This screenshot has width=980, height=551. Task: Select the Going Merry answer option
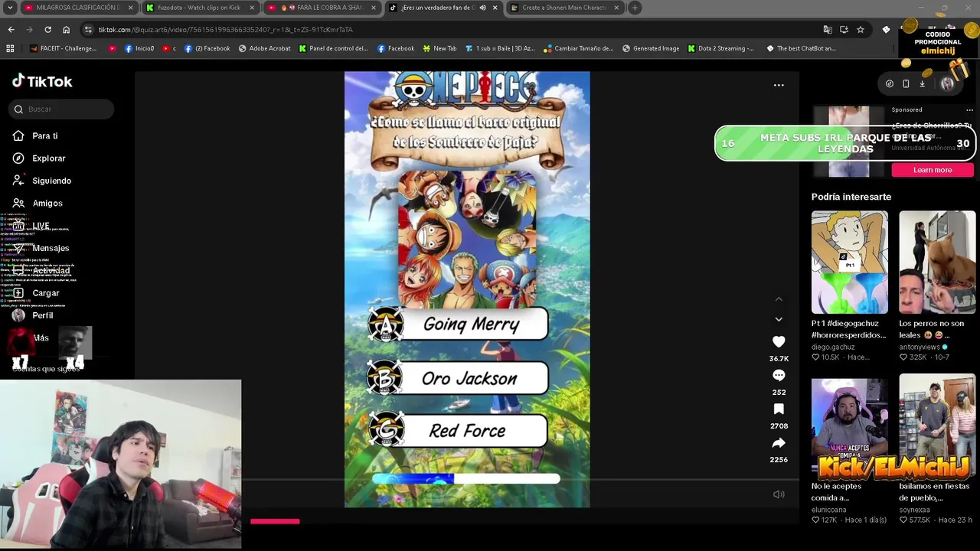tap(458, 324)
